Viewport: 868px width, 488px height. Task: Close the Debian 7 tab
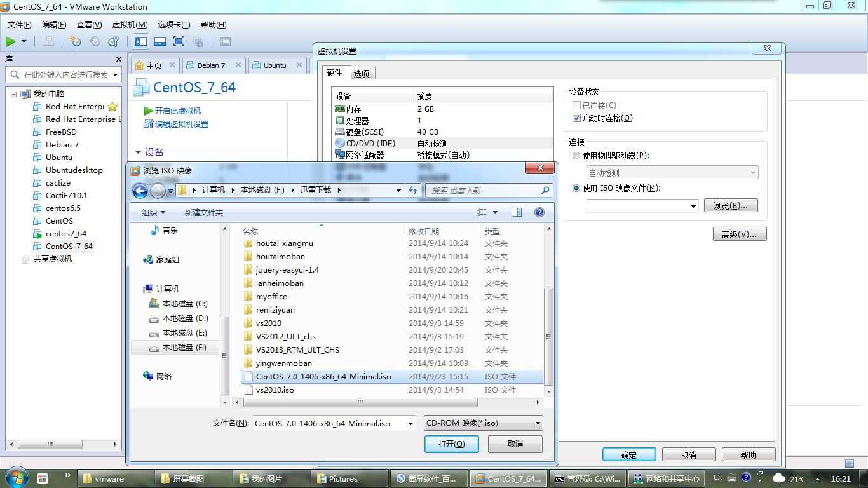[238, 65]
